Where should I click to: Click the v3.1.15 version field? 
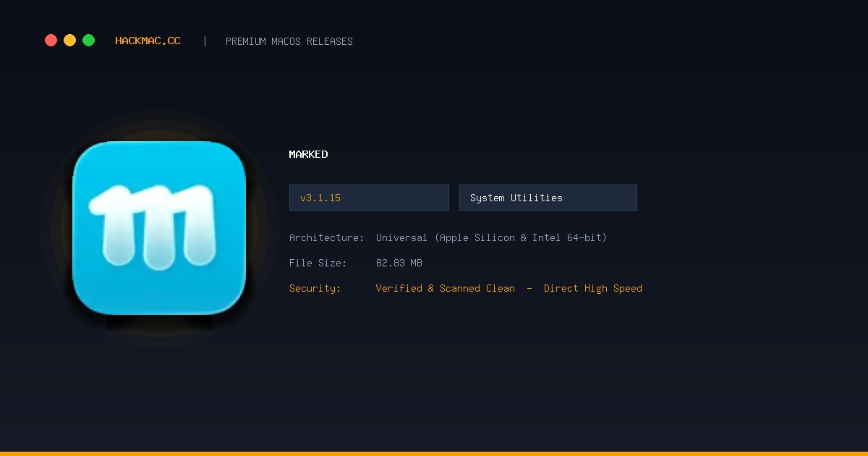[x=369, y=198]
